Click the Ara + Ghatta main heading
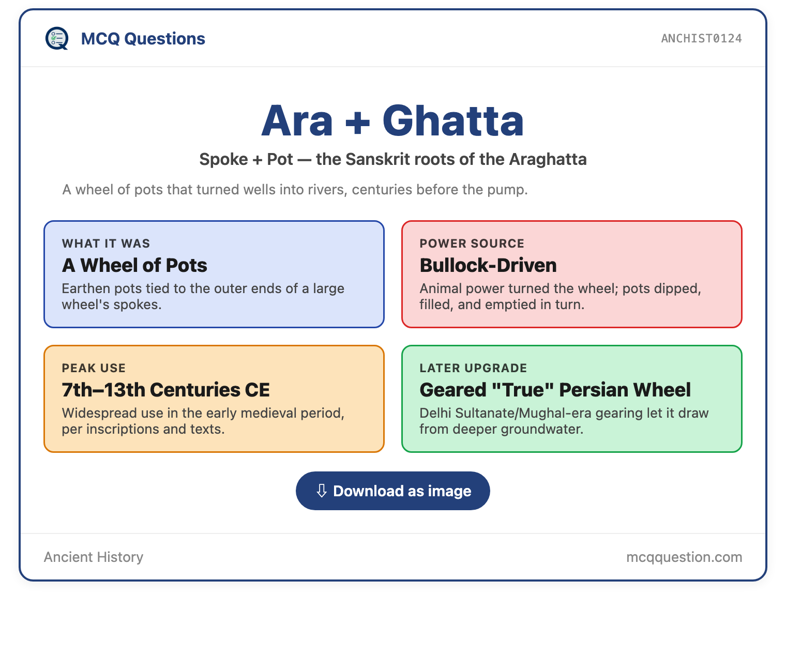This screenshot has width=786, height=672. pos(393,121)
